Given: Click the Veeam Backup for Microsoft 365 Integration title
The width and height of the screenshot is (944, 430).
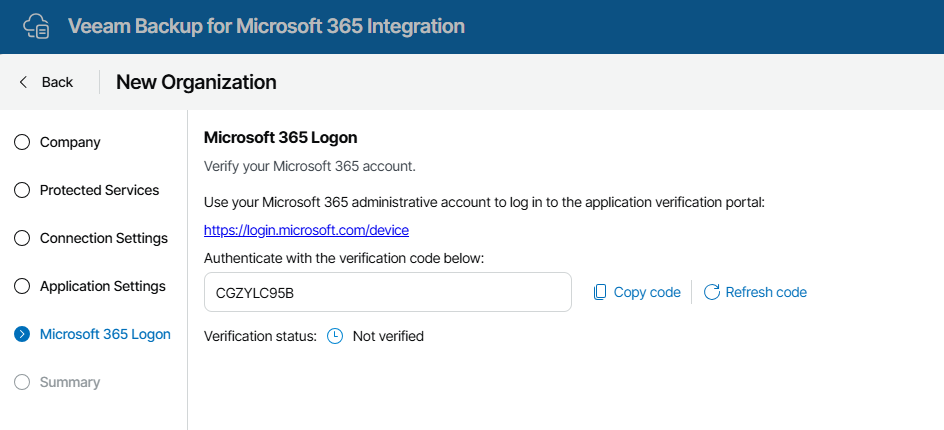Looking at the screenshot, I should click(x=266, y=26).
